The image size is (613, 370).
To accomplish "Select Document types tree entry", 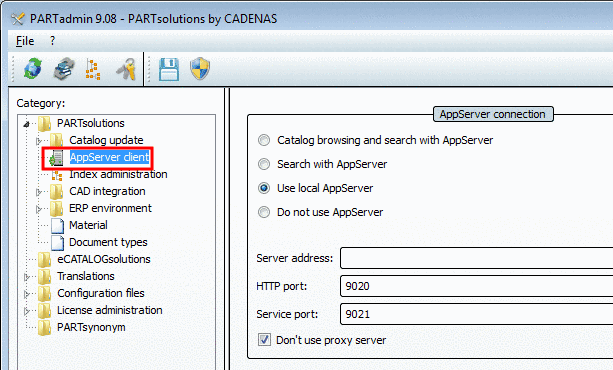I will (108, 242).
